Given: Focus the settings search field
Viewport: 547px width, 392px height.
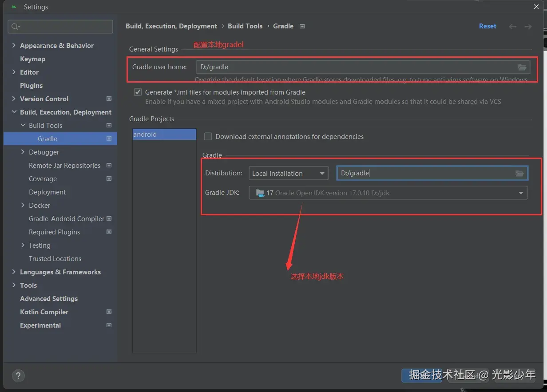Looking at the screenshot, I should pyautogui.click(x=60, y=27).
